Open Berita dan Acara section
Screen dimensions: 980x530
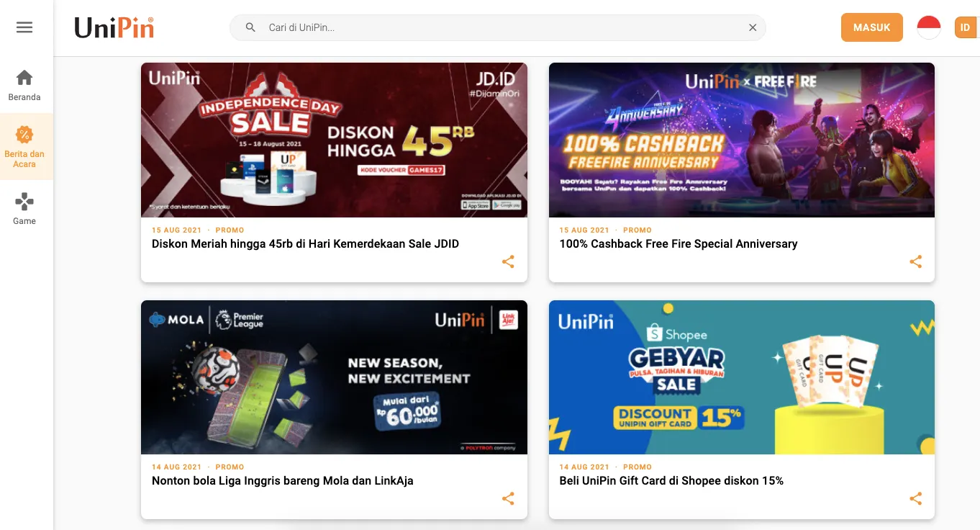(24, 147)
